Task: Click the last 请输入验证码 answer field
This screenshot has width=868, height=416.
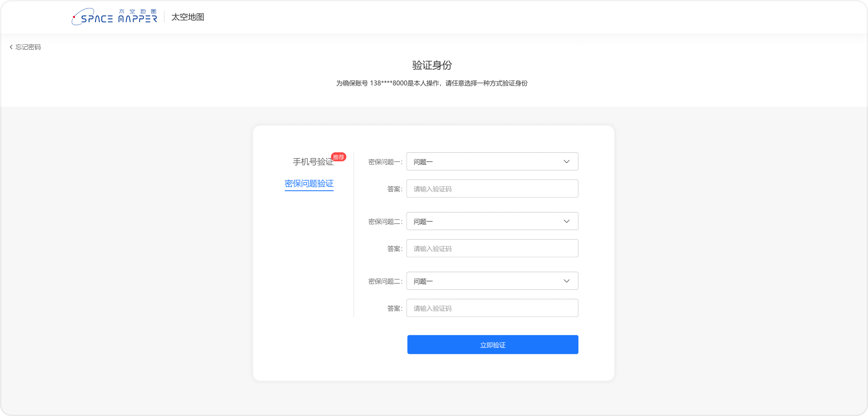Action: coord(492,308)
